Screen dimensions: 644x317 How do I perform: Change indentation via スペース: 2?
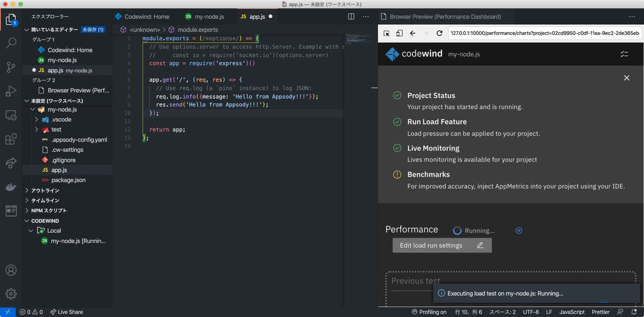502,312
